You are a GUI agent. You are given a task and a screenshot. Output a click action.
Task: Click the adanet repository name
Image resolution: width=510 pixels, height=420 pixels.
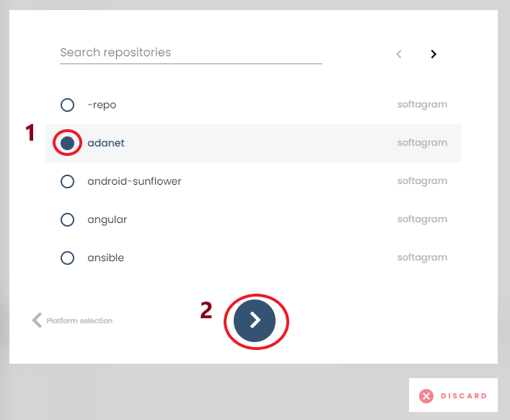[106, 143]
